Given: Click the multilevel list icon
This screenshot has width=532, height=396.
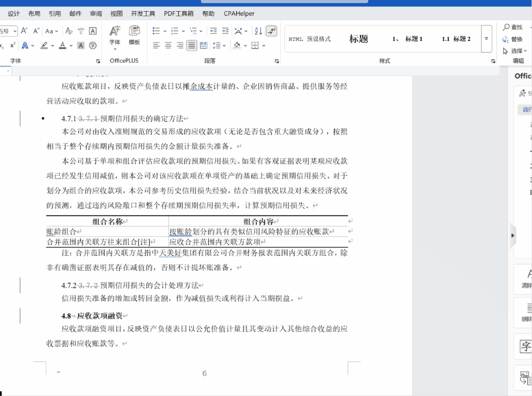Looking at the screenshot, I should (193, 31).
